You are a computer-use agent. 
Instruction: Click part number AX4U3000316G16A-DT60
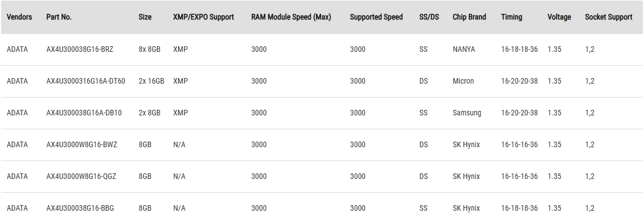pyautogui.click(x=86, y=81)
